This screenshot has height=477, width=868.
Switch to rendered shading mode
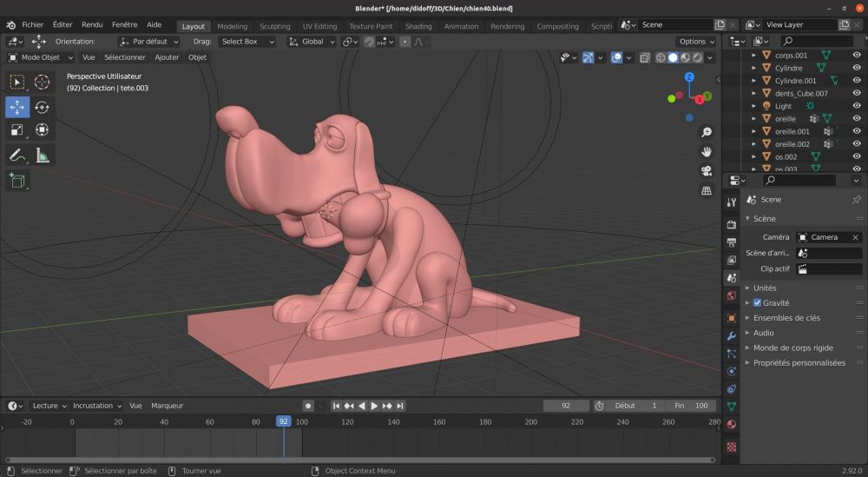698,57
